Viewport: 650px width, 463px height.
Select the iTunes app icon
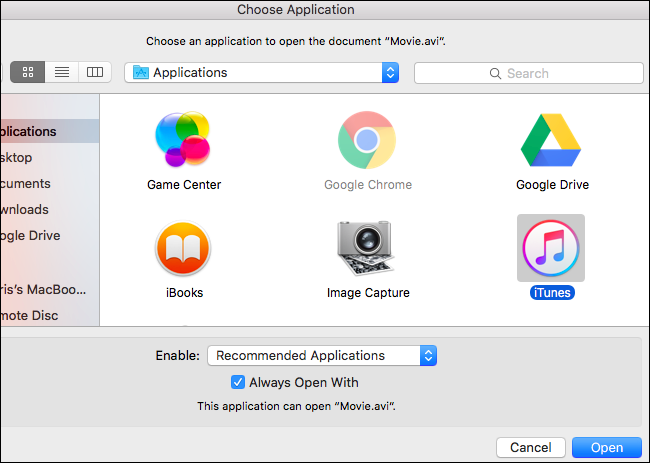(x=551, y=249)
